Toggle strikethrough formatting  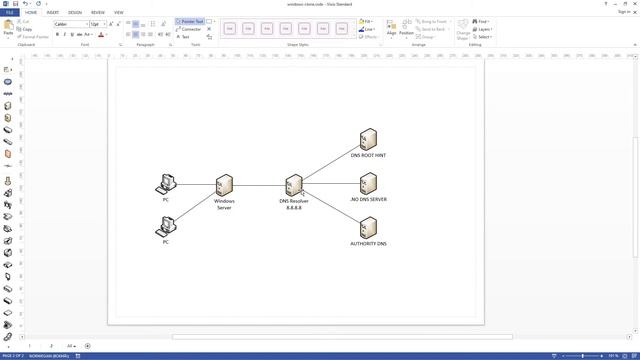click(x=79, y=35)
